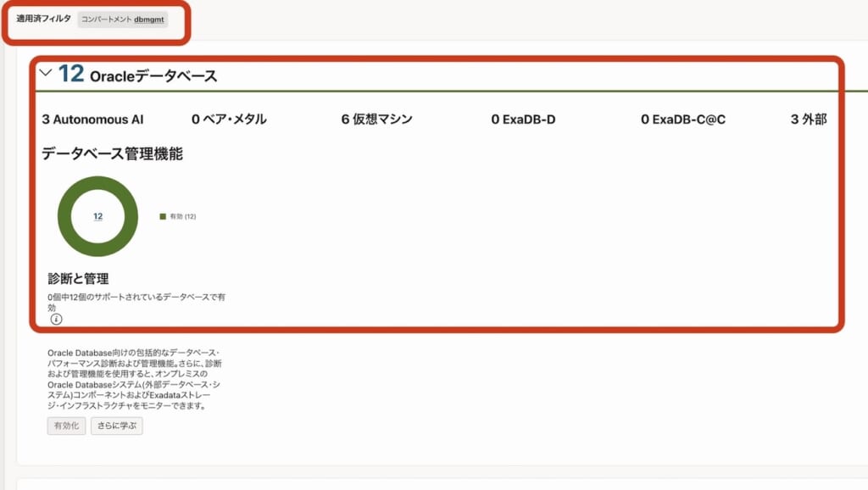Click the データベース管理機能 heading
Screen dimensions: 868x490
coord(112,154)
